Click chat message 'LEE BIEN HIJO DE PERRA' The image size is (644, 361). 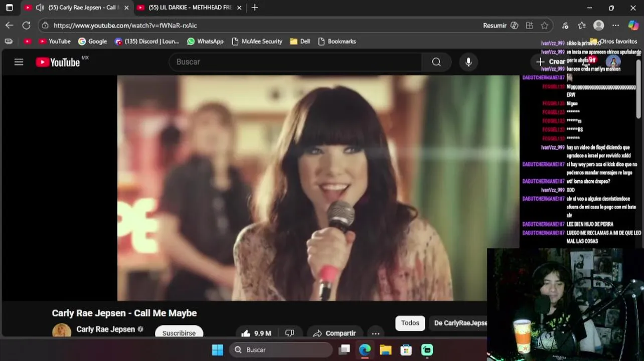[590, 224]
